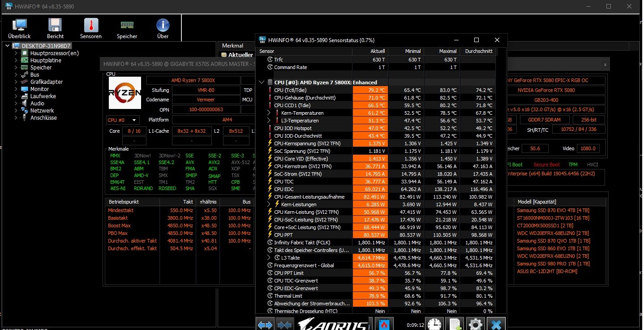Image resolution: width=644 pixels, height=330 pixels.
Task: Click the Samsung SSD 870 EVO 4TB drive entry
Action: pyautogui.click(x=554, y=210)
